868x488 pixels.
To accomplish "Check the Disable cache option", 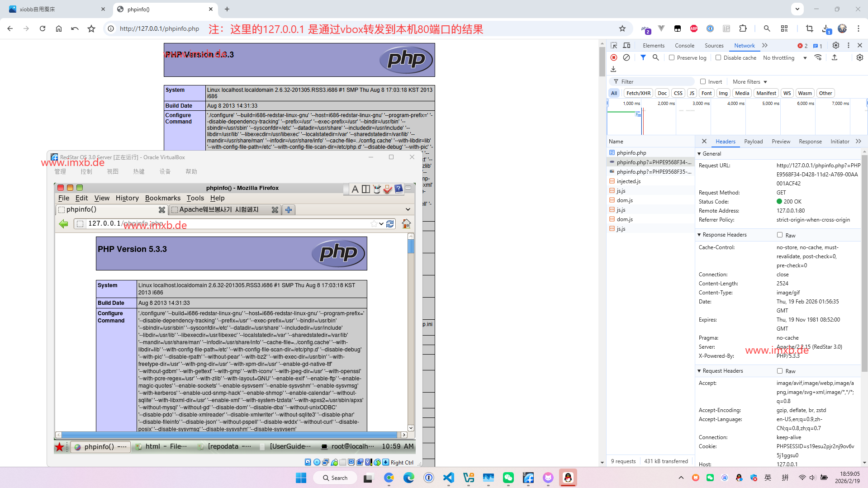I will click(x=718, y=57).
